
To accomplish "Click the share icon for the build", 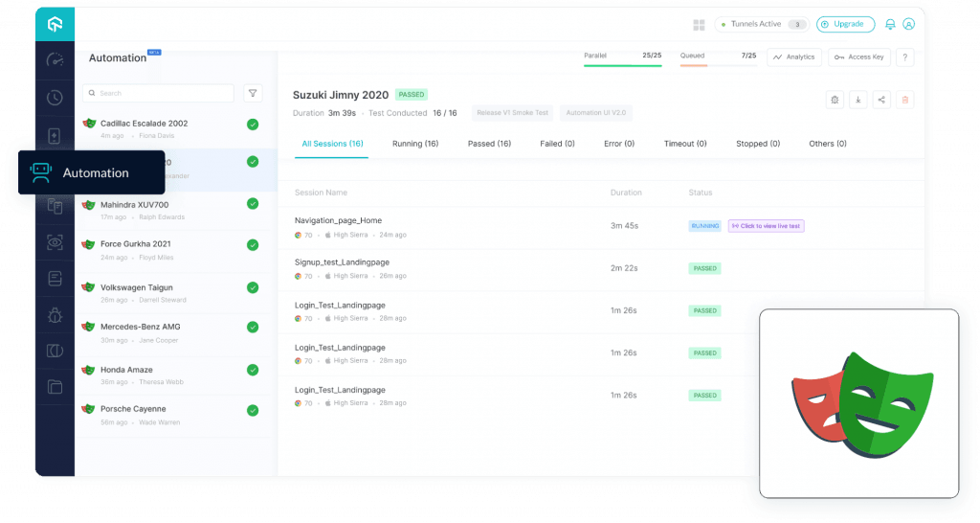I will 881,100.
